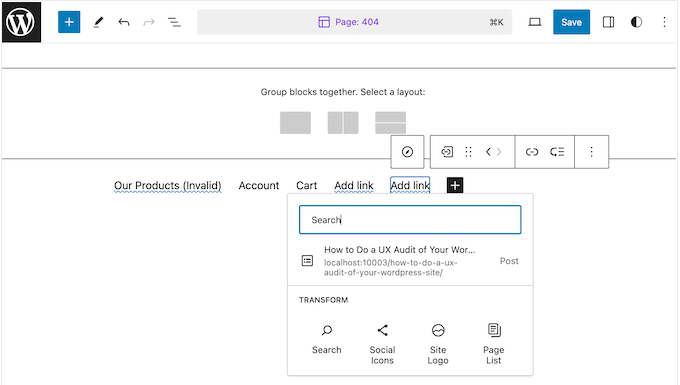This screenshot has height=385, width=680.
Task: Select the Cart menu item
Action: 307,186
